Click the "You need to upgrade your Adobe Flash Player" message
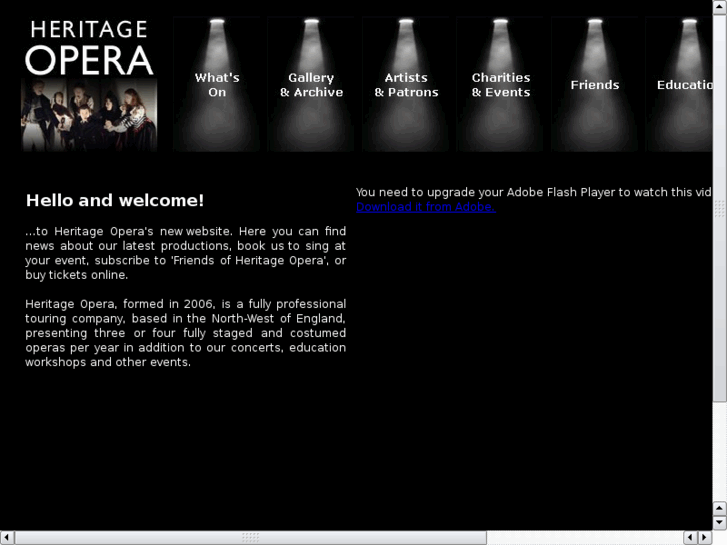 pos(534,192)
